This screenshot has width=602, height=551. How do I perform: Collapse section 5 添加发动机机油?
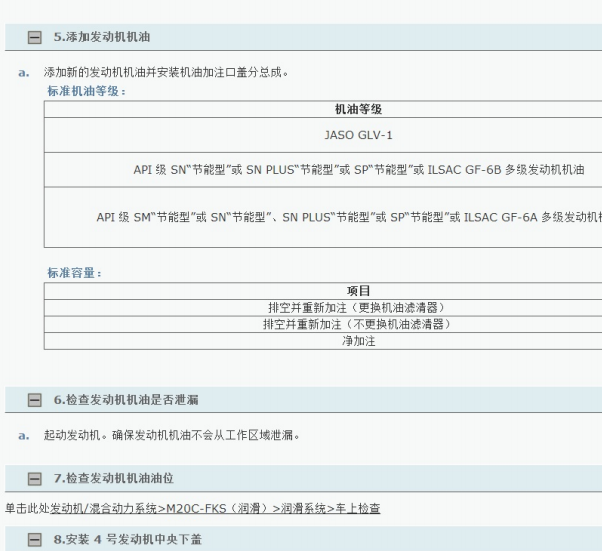click(35, 37)
